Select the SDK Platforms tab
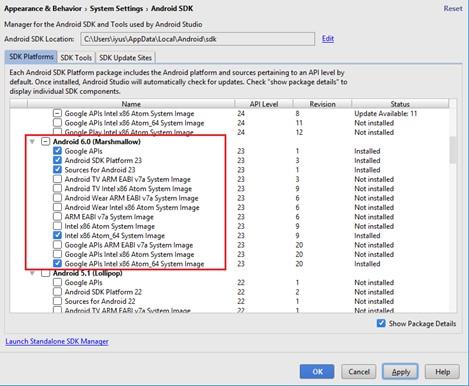The height and width of the screenshot is (386, 469). 31,57
